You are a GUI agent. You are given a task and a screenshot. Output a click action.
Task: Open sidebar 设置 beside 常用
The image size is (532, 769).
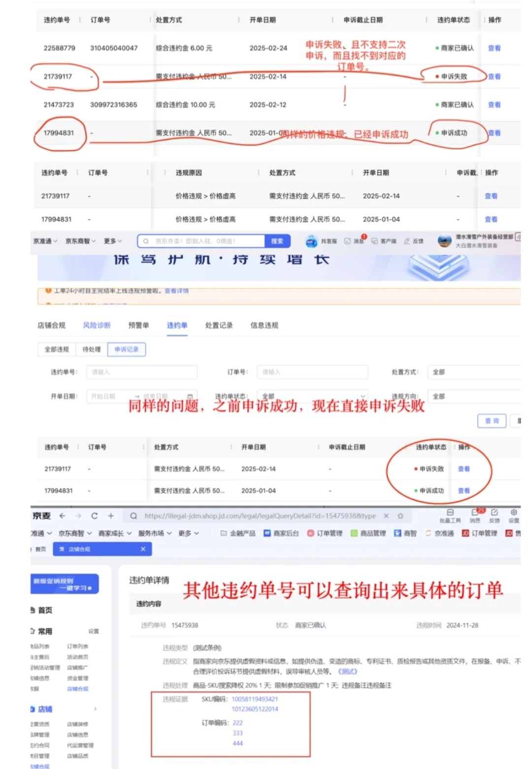pyautogui.click(x=94, y=631)
